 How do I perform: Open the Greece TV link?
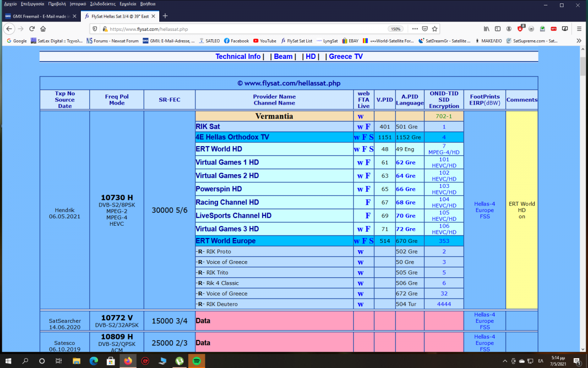pos(346,56)
